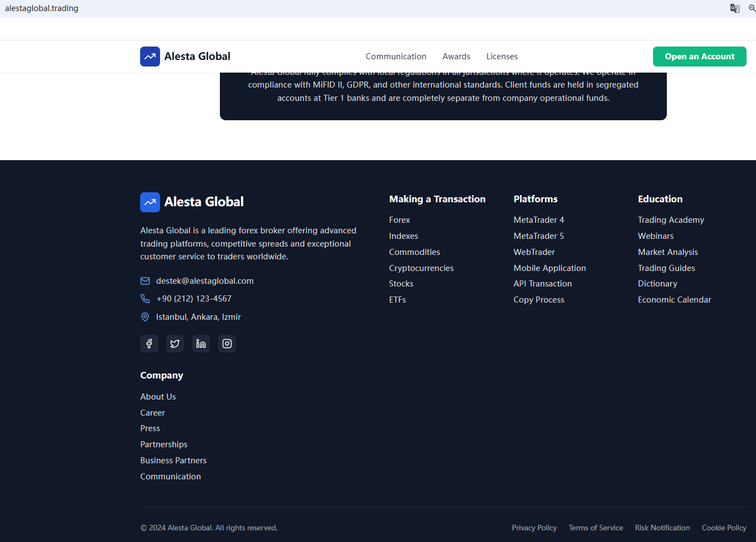Open the Communication nav menu item
This screenshot has width=756, height=542.
click(396, 57)
